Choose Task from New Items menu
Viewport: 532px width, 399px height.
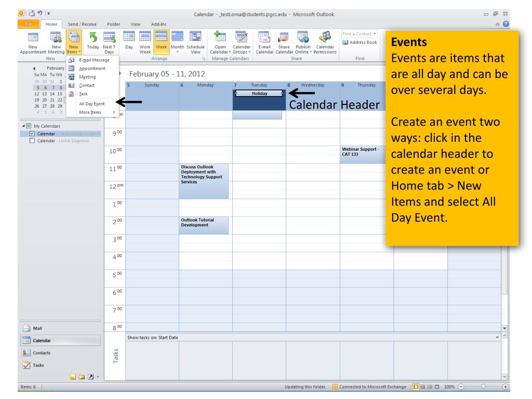[x=93, y=94]
